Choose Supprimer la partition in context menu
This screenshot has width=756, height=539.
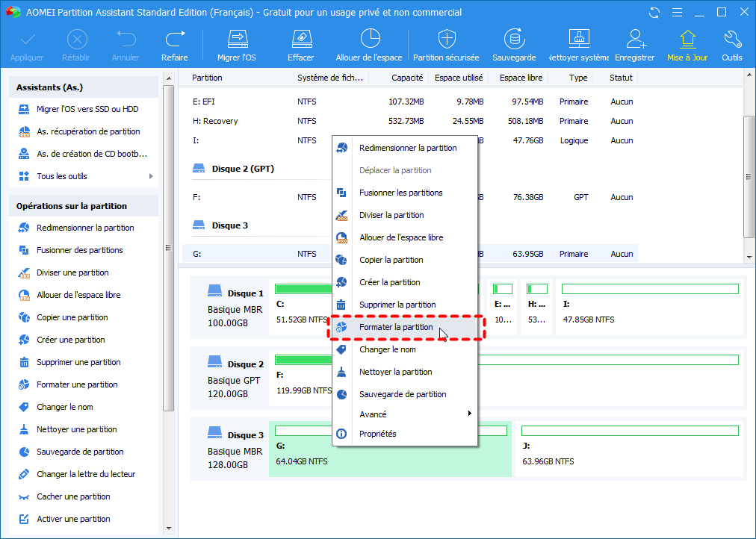405,305
